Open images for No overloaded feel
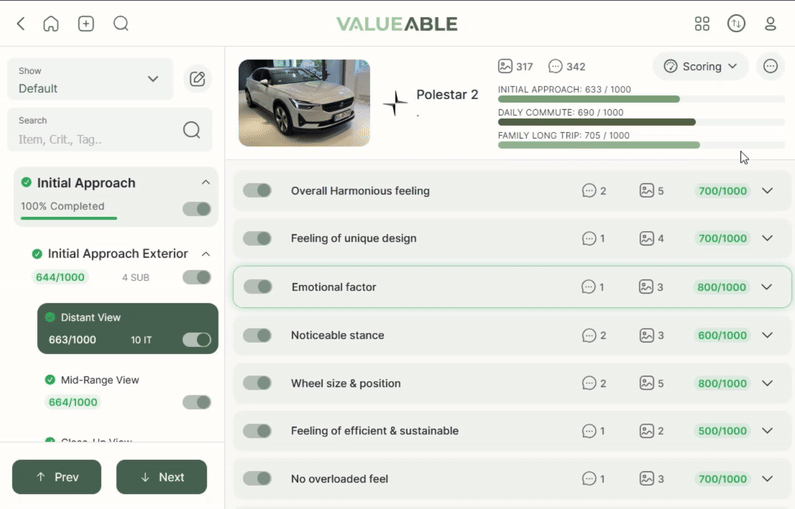This screenshot has width=795, height=509. coord(646,479)
